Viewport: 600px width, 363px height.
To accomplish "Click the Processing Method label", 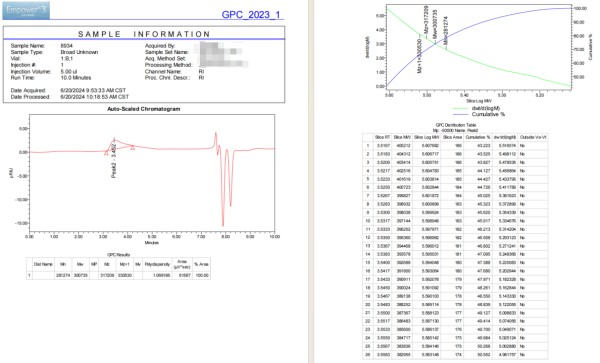I will [168, 65].
